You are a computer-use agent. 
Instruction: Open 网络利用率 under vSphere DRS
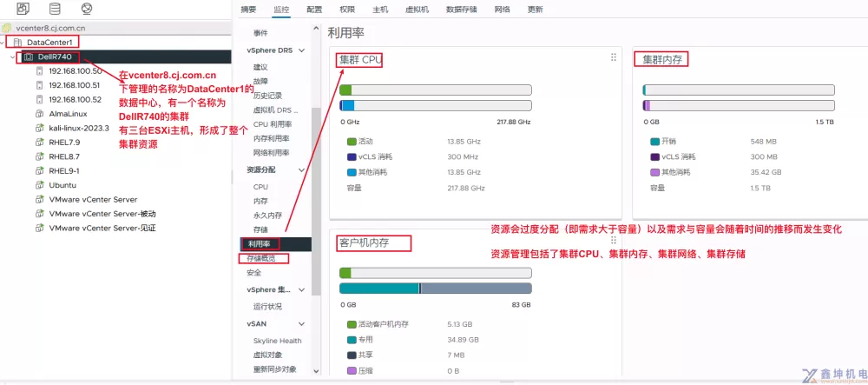(271, 153)
